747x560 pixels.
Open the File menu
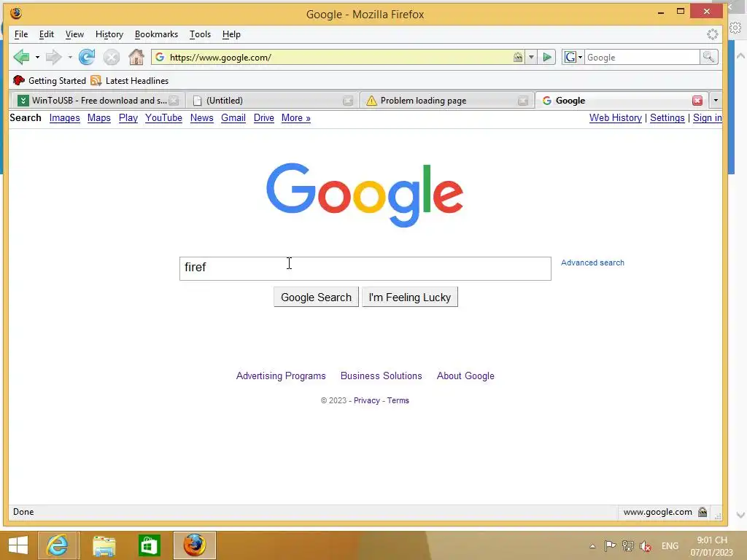coord(21,34)
